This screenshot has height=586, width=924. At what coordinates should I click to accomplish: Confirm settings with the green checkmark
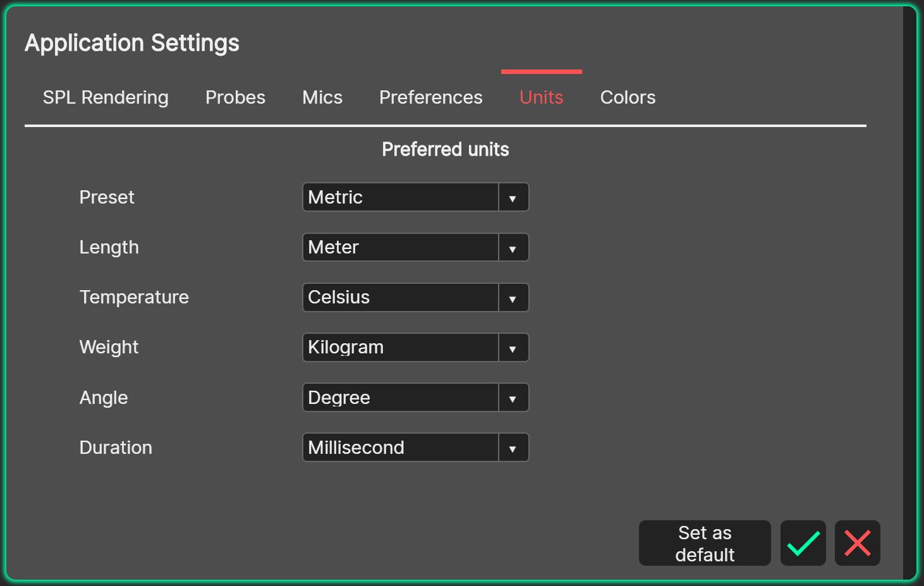[x=803, y=542]
